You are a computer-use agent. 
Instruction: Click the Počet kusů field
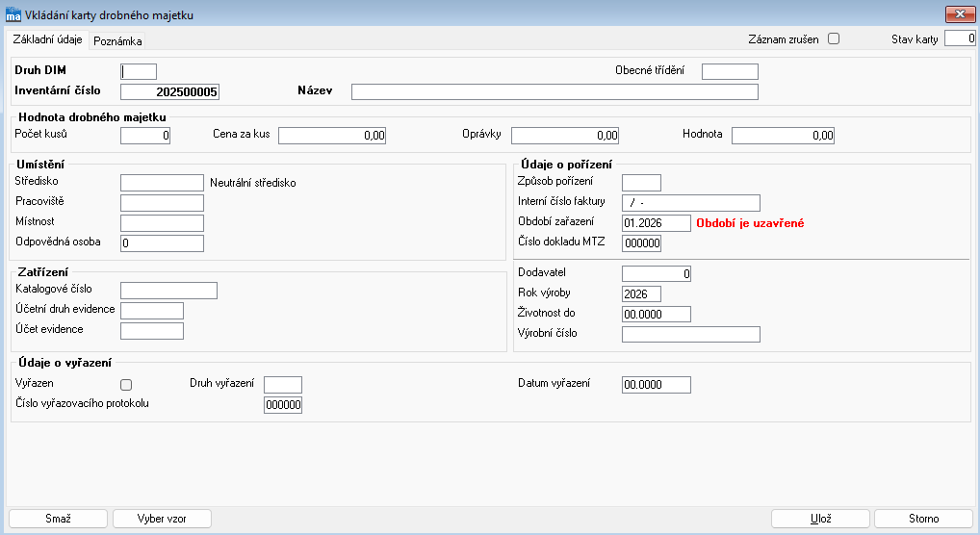pos(145,136)
